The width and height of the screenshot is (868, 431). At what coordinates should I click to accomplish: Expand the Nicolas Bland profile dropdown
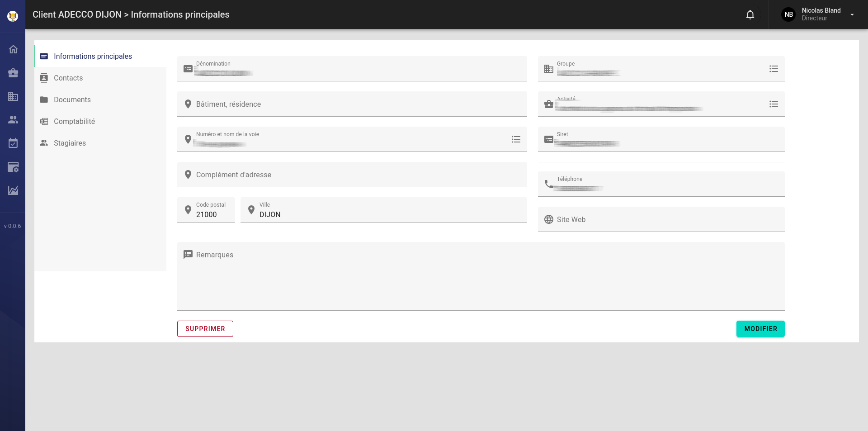[x=853, y=14]
